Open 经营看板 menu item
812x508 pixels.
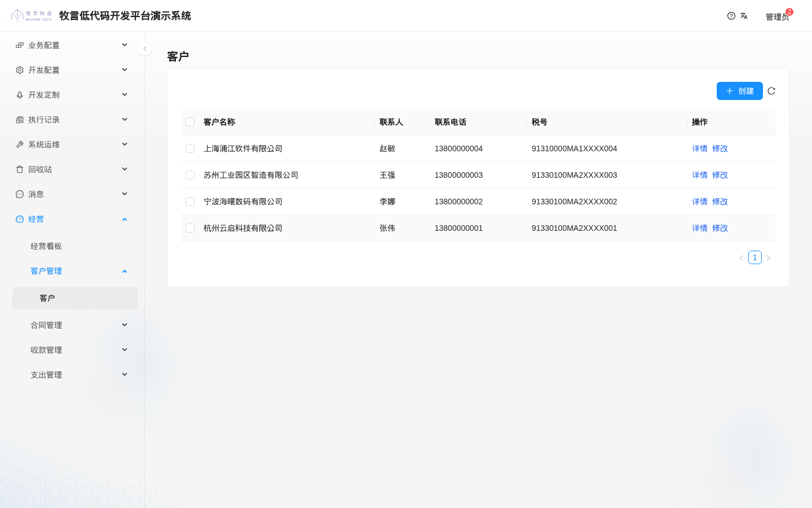75,246
